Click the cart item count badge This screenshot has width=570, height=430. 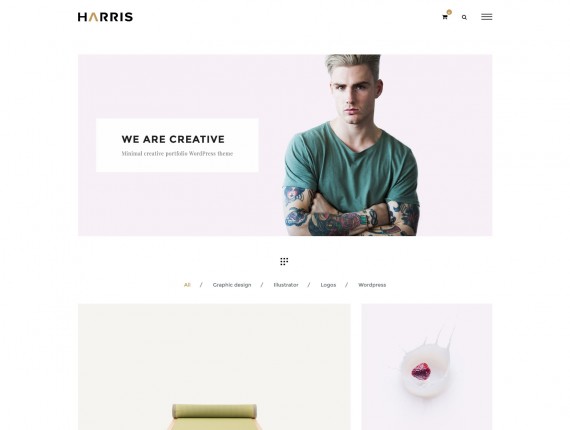coord(449,12)
